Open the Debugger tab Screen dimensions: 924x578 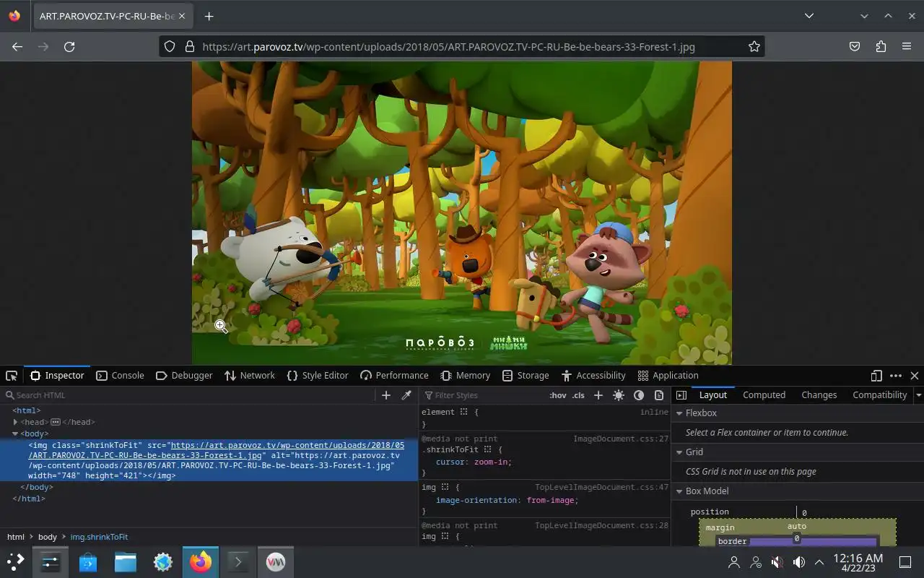click(x=184, y=376)
